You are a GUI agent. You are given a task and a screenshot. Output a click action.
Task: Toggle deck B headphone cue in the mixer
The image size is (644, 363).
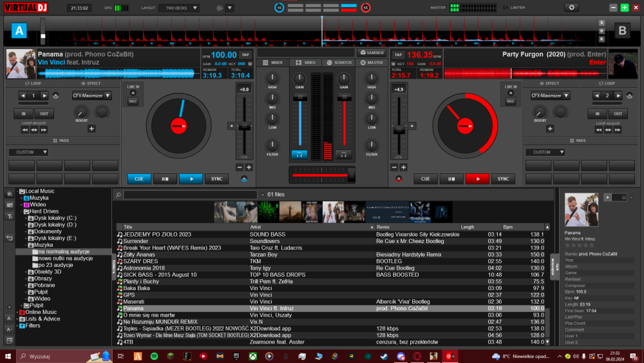click(343, 155)
